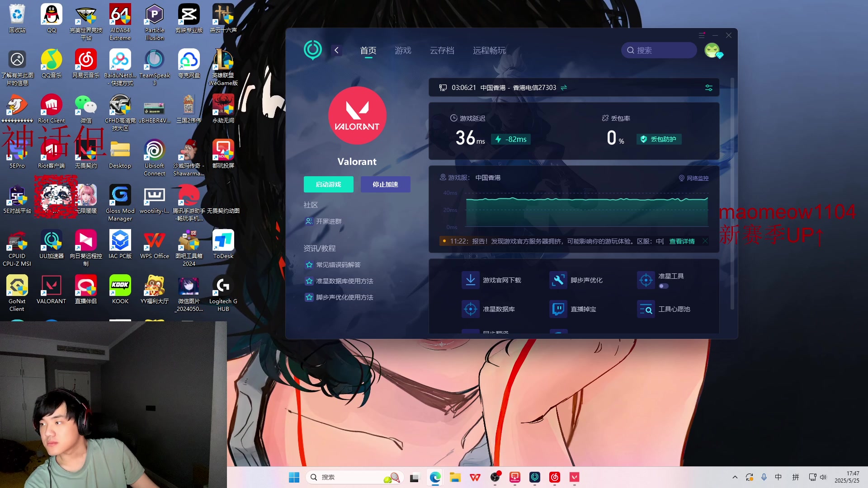Image resolution: width=868 pixels, height=488 pixels.
Task: Select TeamSpeak 3 desktop icon
Action: [155, 68]
